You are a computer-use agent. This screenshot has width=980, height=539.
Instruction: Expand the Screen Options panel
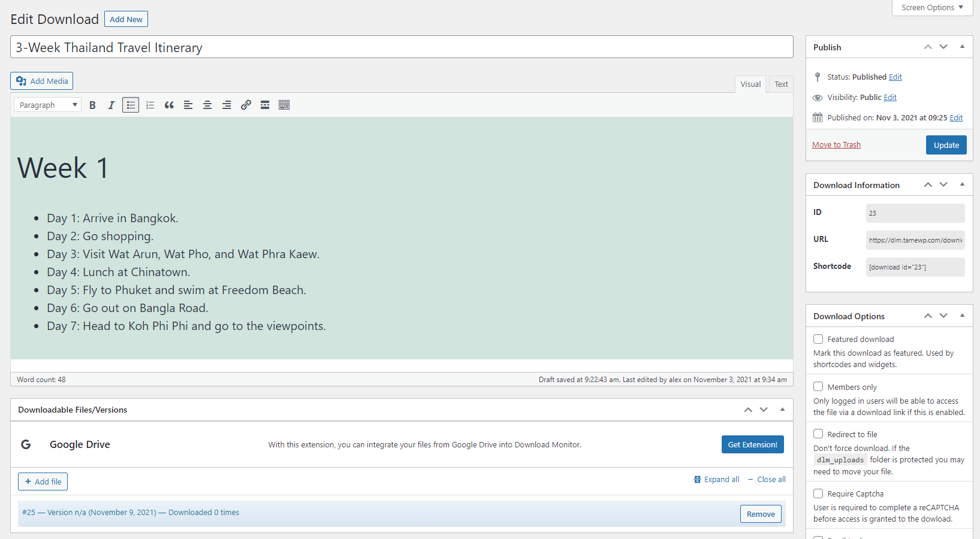pos(932,8)
